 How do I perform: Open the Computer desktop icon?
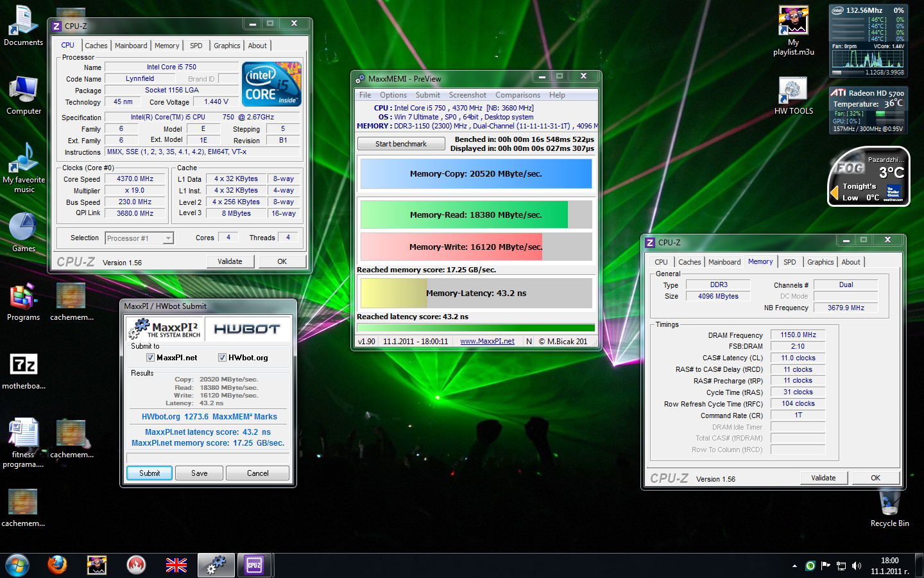(23, 95)
